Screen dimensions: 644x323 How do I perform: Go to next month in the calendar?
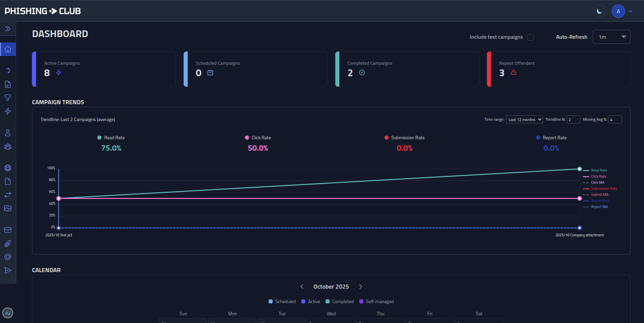[361, 287]
